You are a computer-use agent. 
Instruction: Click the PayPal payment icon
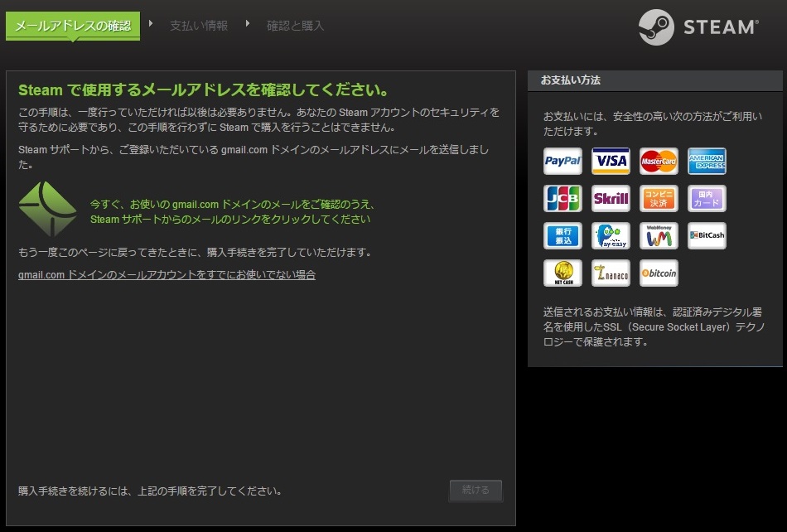click(562, 161)
